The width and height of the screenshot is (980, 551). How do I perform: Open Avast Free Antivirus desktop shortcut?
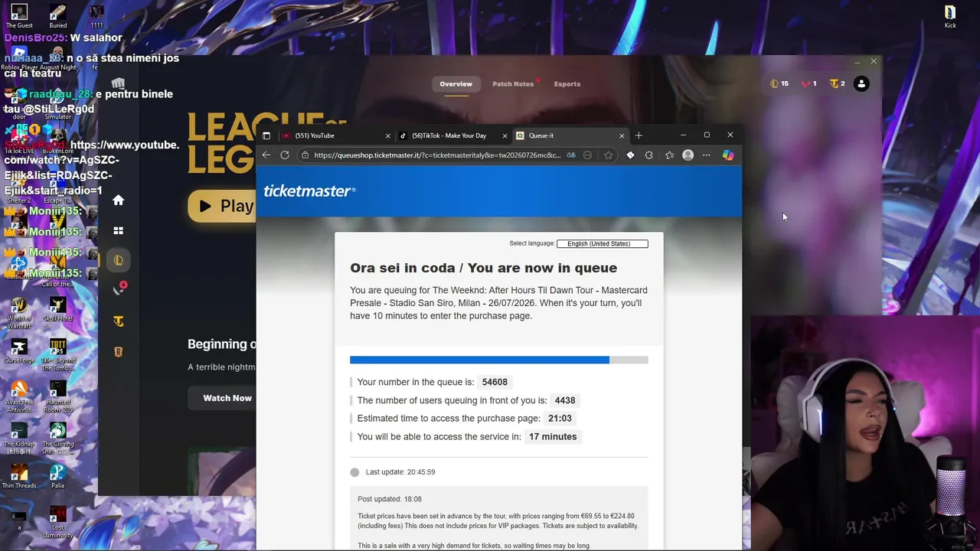click(x=19, y=396)
